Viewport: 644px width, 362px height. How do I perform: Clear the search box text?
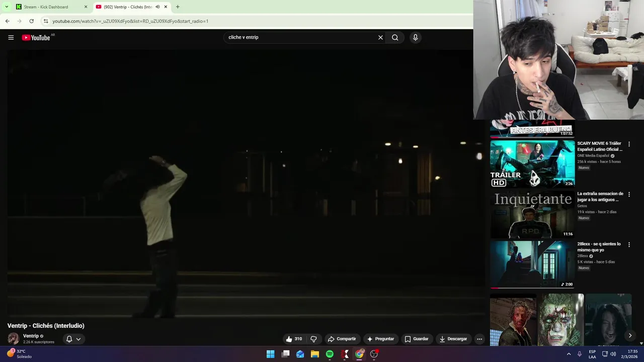pyautogui.click(x=380, y=37)
